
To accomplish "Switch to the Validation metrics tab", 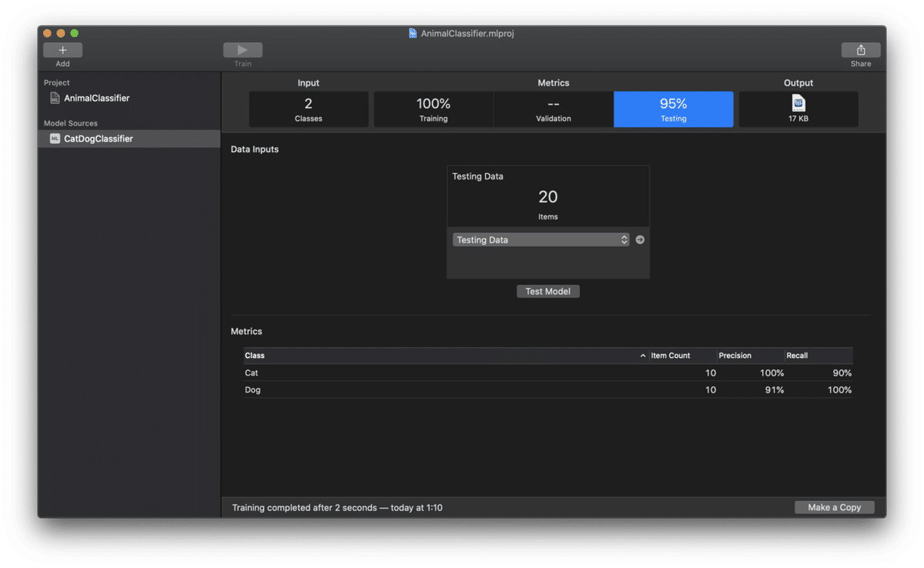I will [554, 109].
